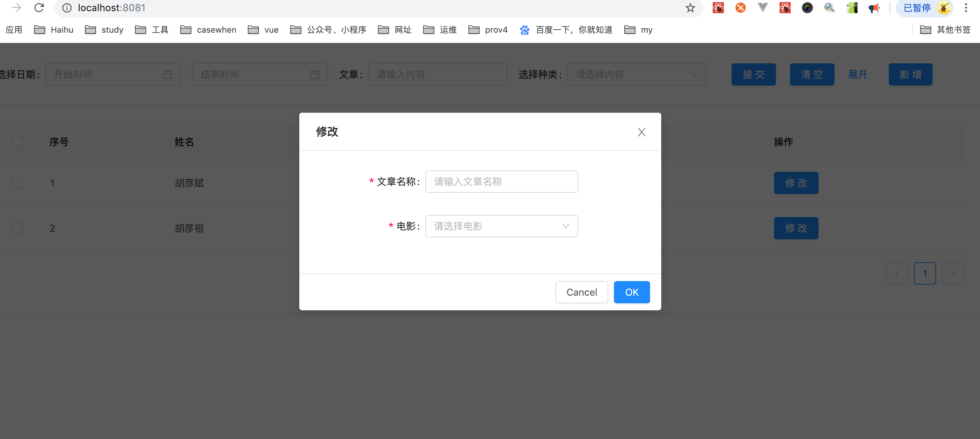The image size is (980, 439).
Task: Open the vue bookmarks folder
Action: click(x=263, y=30)
